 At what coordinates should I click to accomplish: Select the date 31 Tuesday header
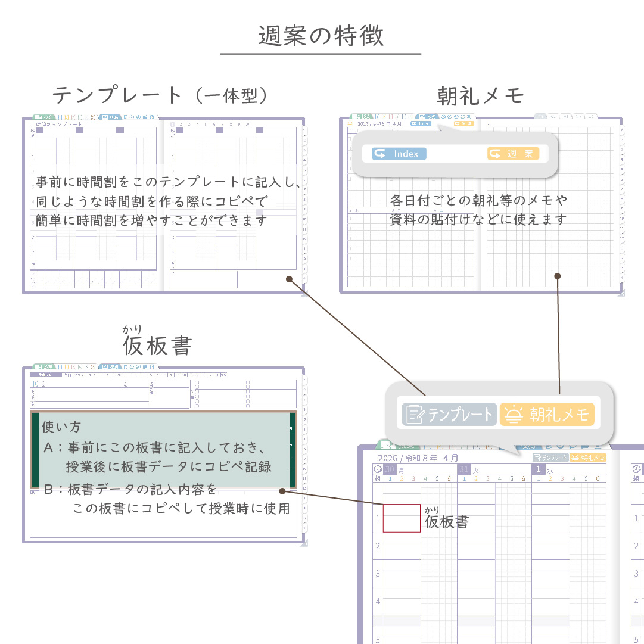pos(494,469)
